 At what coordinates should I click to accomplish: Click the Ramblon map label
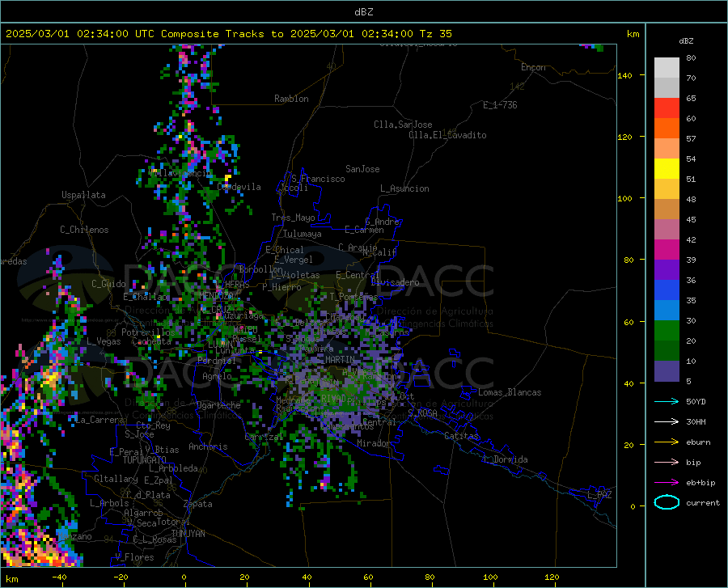point(291,99)
